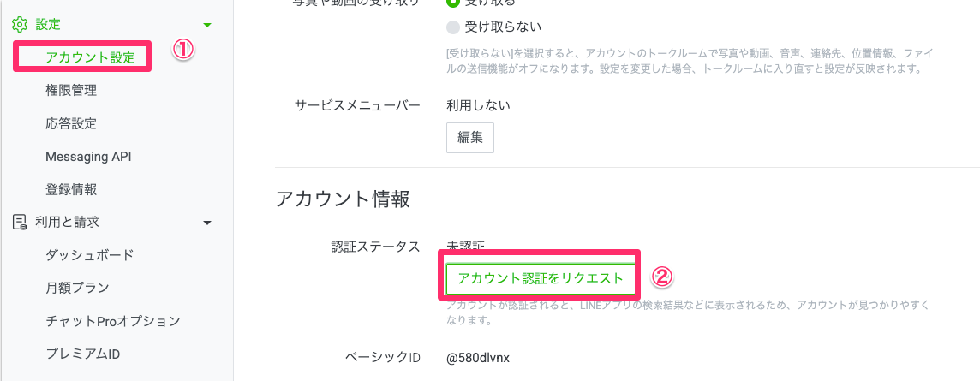Open チャットProオプション
The width and height of the screenshot is (980, 381).
click(x=113, y=321)
